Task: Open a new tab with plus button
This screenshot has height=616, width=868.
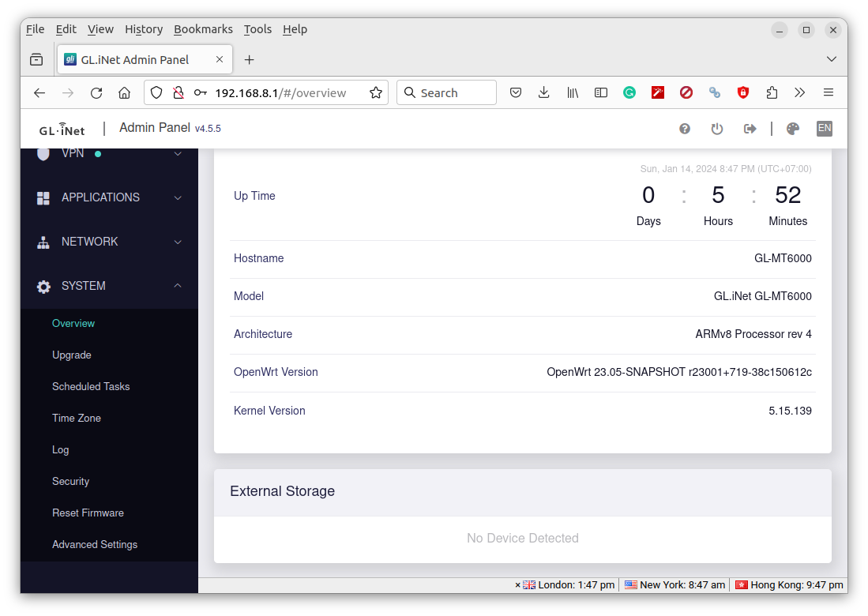Action: click(249, 60)
